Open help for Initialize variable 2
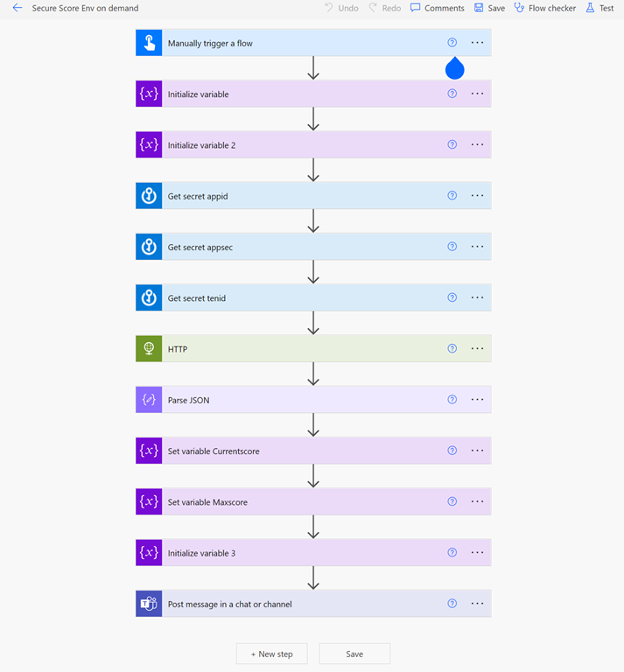This screenshot has height=672, width=624. click(x=452, y=145)
